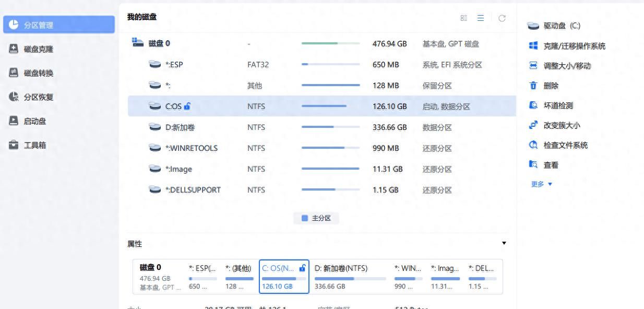644x309 pixels.
Task: Click the 改变簇大小 icon
Action: [x=533, y=125]
